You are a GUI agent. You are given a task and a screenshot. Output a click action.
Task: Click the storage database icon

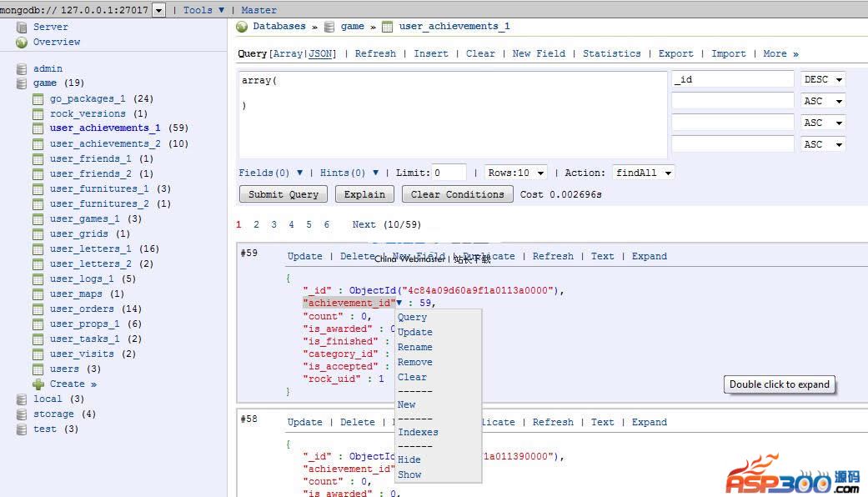click(x=22, y=414)
